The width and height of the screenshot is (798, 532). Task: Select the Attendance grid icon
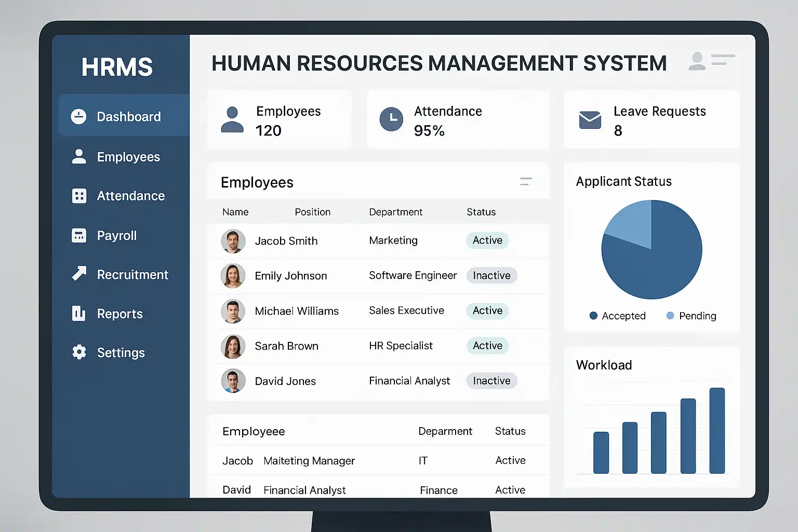(79, 196)
